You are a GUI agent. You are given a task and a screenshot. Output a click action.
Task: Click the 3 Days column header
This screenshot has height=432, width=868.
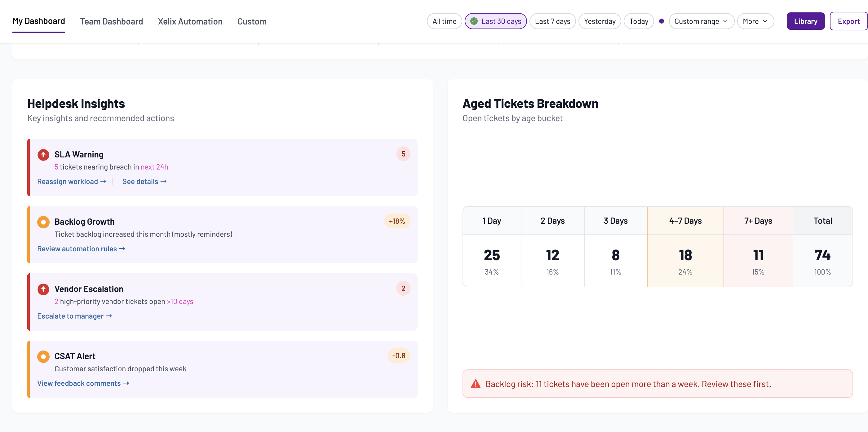point(616,221)
